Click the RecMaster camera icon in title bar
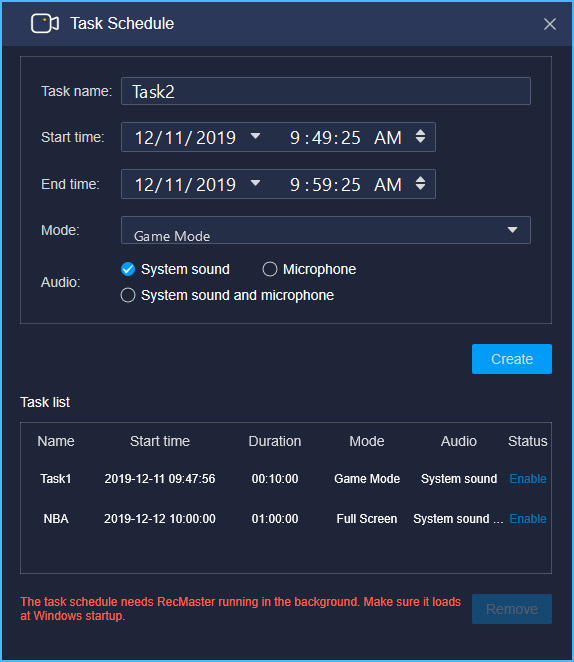 [45, 24]
